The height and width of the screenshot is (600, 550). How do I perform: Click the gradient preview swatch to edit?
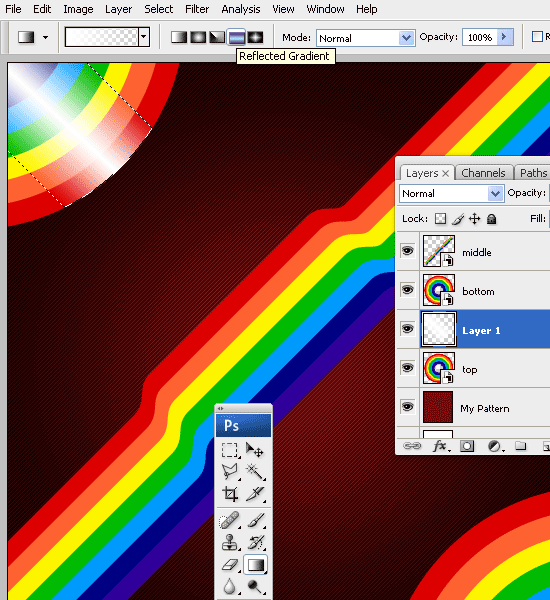[x=101, y=37]
